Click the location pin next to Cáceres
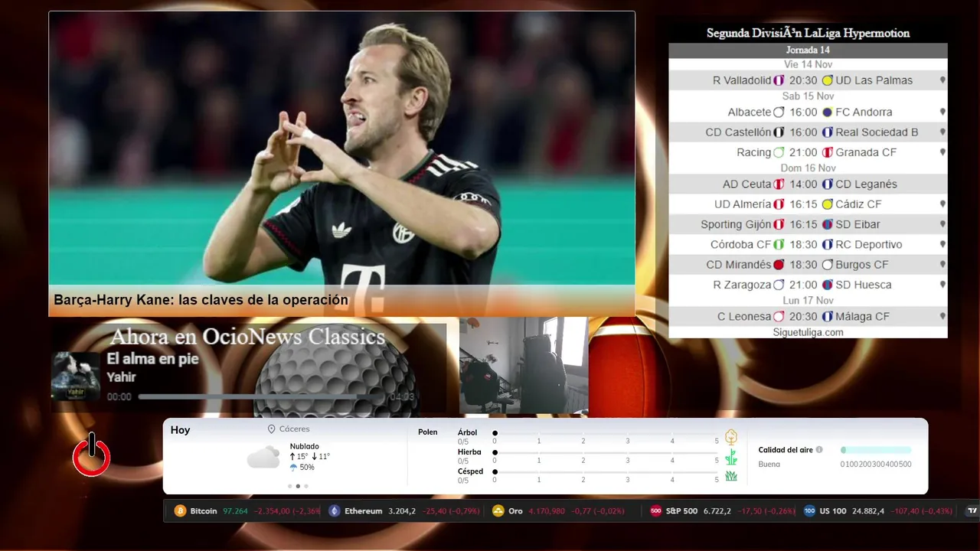The width and height of the screenshot is (980, 551). 271,429
